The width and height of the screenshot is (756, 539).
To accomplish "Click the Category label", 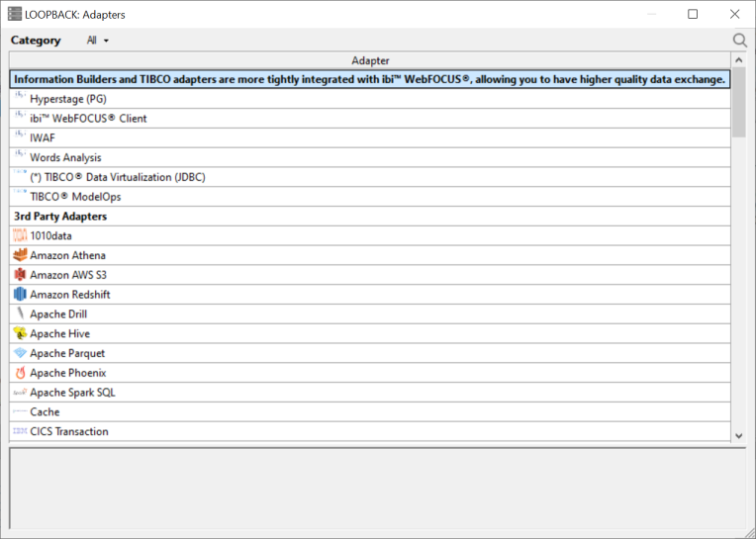I will 36,41.
